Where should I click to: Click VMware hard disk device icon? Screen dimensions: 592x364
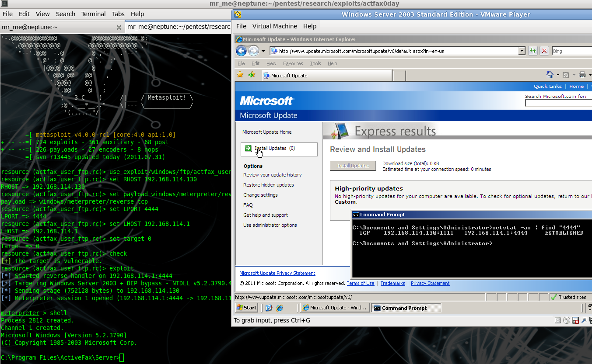(x=557, y=320)
